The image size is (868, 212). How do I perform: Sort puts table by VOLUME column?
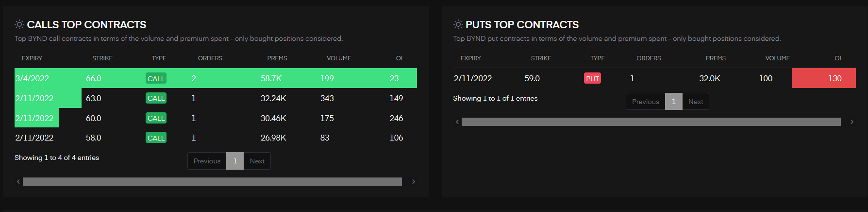pyautogui.click(x=778, y=58)
